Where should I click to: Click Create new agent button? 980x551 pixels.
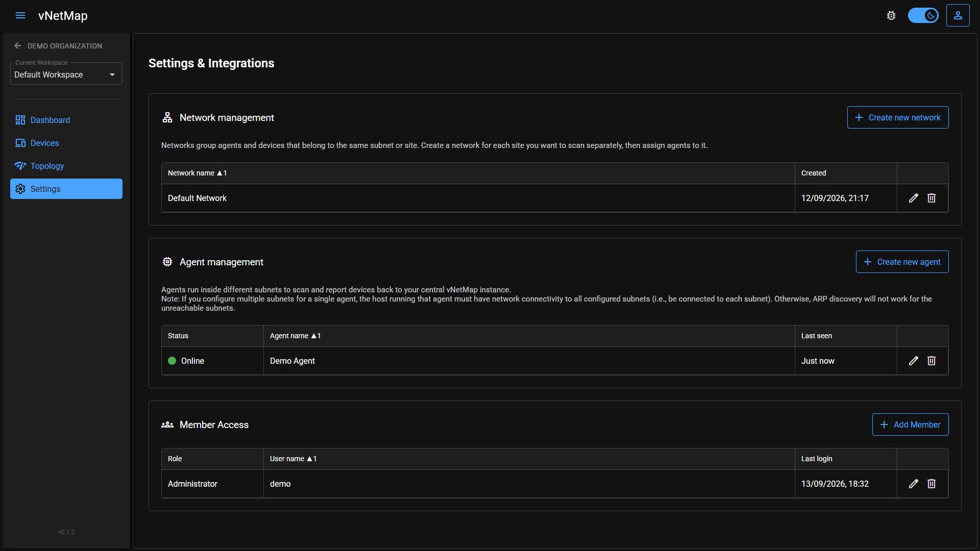tap(902, 262)
